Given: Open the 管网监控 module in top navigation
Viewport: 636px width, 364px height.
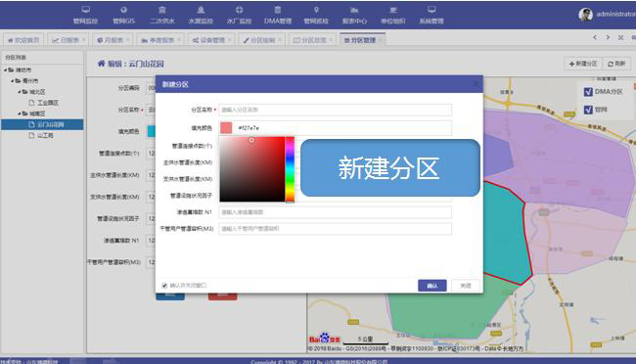Looking at the screenshot, I should point(85,15).
